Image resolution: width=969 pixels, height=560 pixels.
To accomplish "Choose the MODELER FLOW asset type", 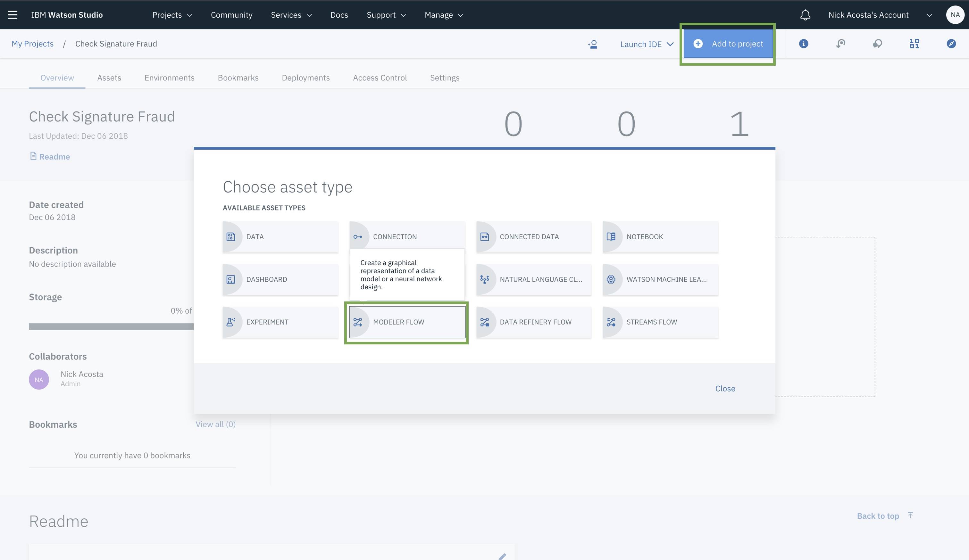I will point(407,322).
